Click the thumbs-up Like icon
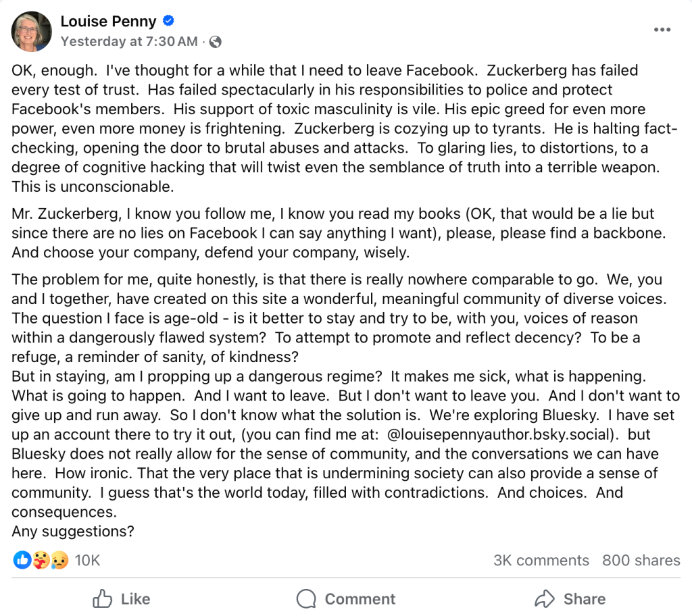The image size is (692, 616). coord(102,598)
